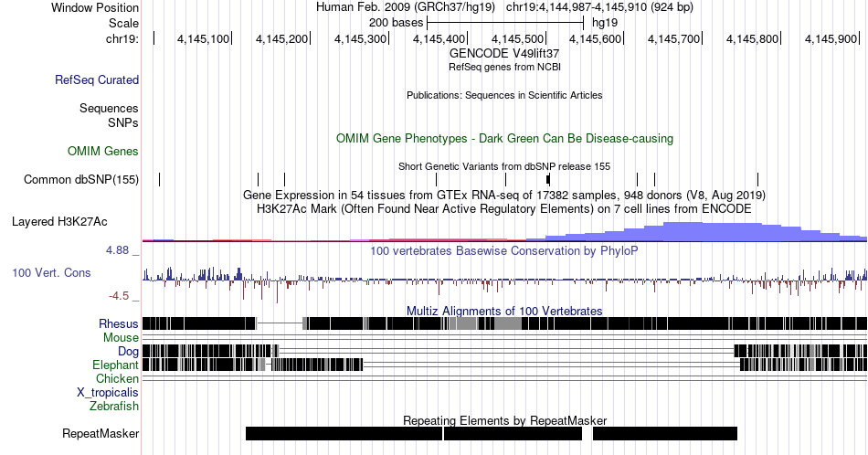The image size is (868, 455).
Task: Click '100 vertebrates Basewise Conservation by PhyloP' title
Action: pos(504,250)
